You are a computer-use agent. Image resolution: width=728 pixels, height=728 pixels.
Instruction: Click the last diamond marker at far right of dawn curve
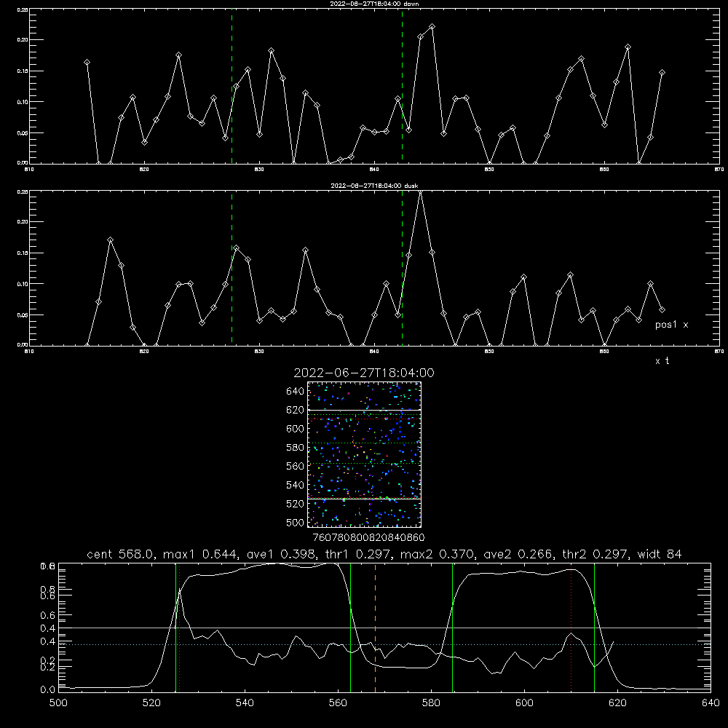point(662,73)
